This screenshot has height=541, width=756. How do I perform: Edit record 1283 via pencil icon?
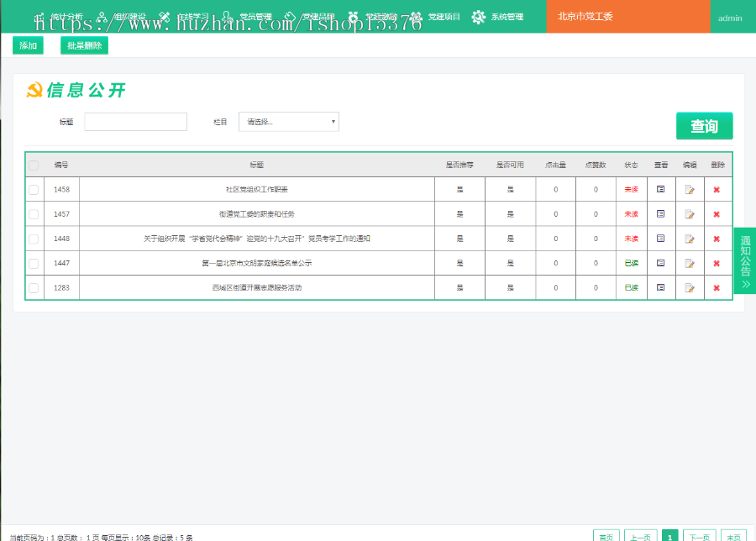(x=690, y=288)
